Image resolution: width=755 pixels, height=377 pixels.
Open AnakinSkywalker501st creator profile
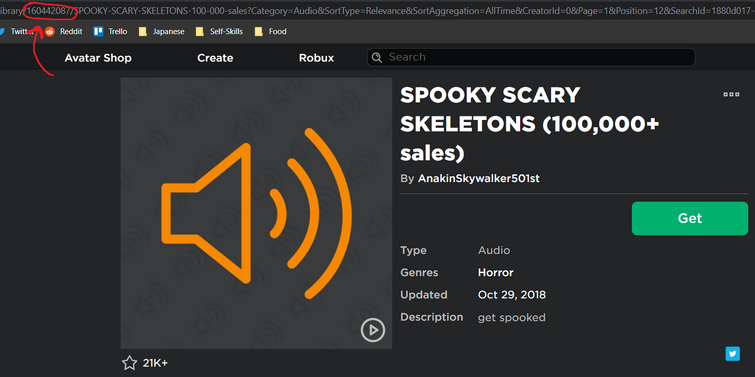click(x=479, y=179)
